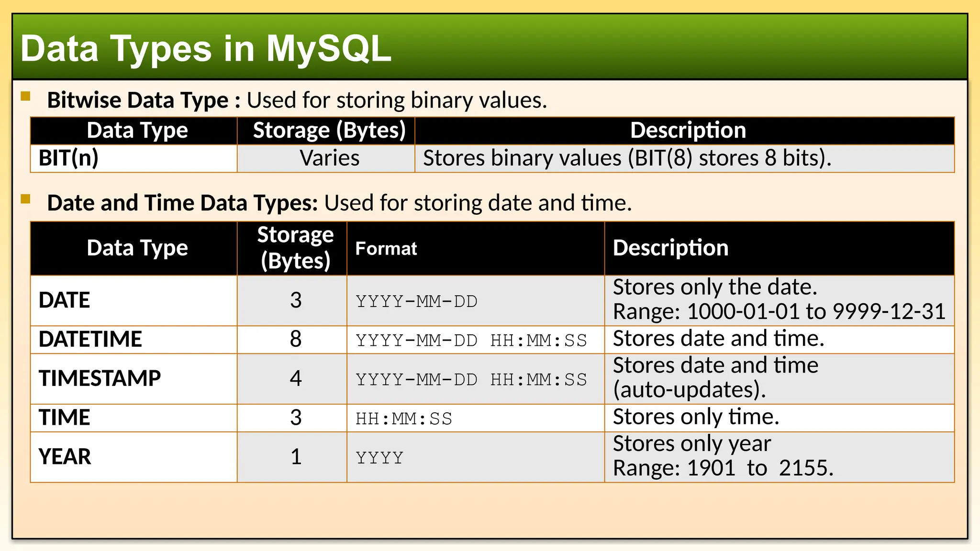Image resolution: width=980 pixels, height=551 pixels.
Task: Click the HH:MM:SS format cell
Action: click(x=403, y=419)
